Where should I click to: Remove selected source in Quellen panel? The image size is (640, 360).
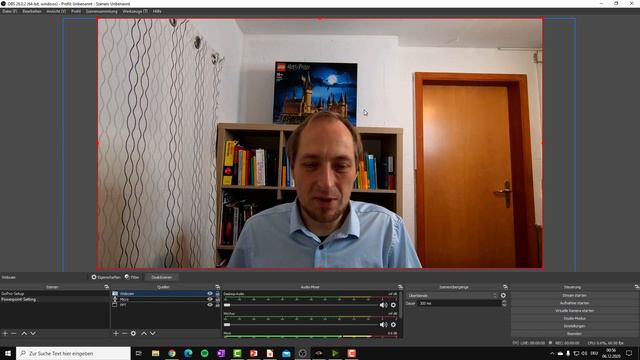124,333
